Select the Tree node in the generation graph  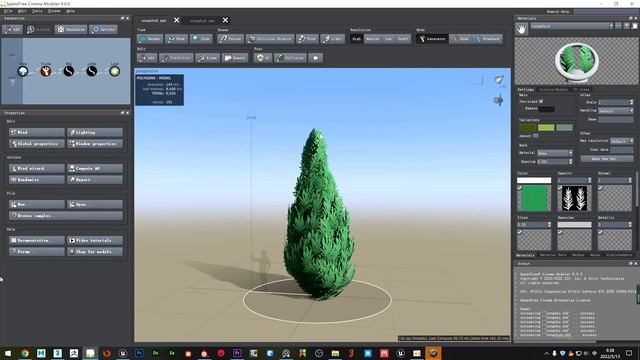click(x=23, y=71)
